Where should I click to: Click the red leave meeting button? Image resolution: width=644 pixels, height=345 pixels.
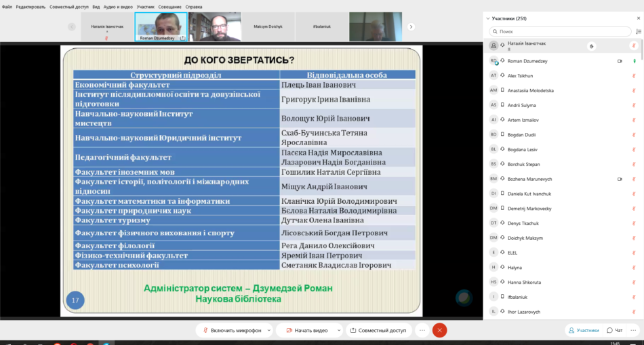439,330
